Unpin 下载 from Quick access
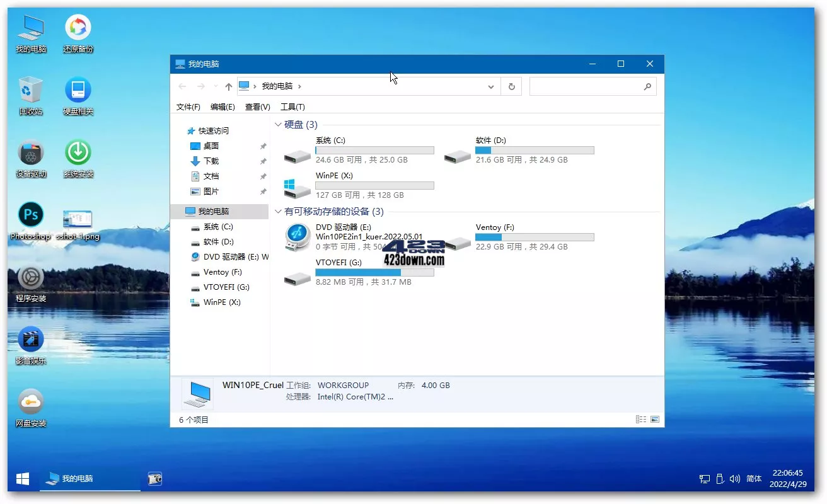This screenshot has height=504, width=827. (x=263, y=161)
